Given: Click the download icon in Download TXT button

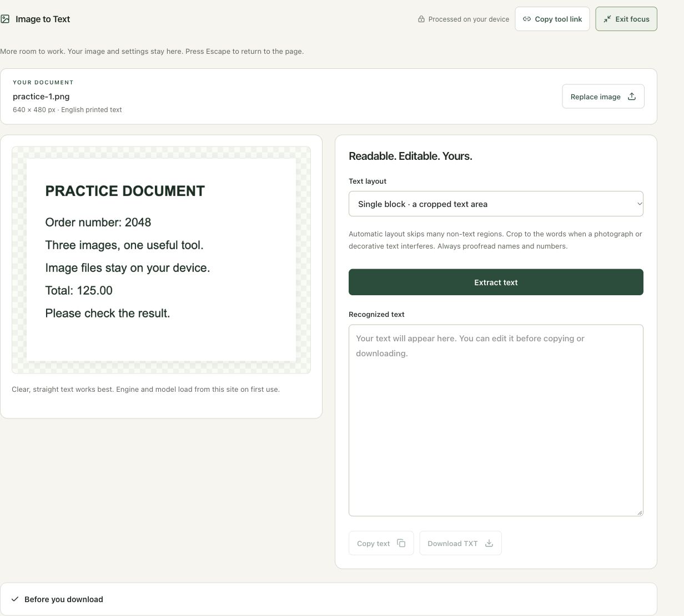Looking at the screenshot, I should pyautogui.click(x=489, y=543).
